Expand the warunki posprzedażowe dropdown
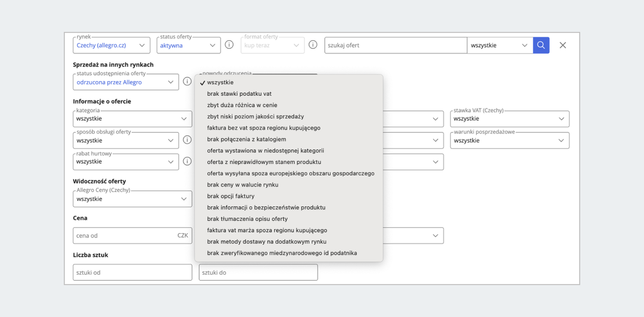 pos(509,141)
